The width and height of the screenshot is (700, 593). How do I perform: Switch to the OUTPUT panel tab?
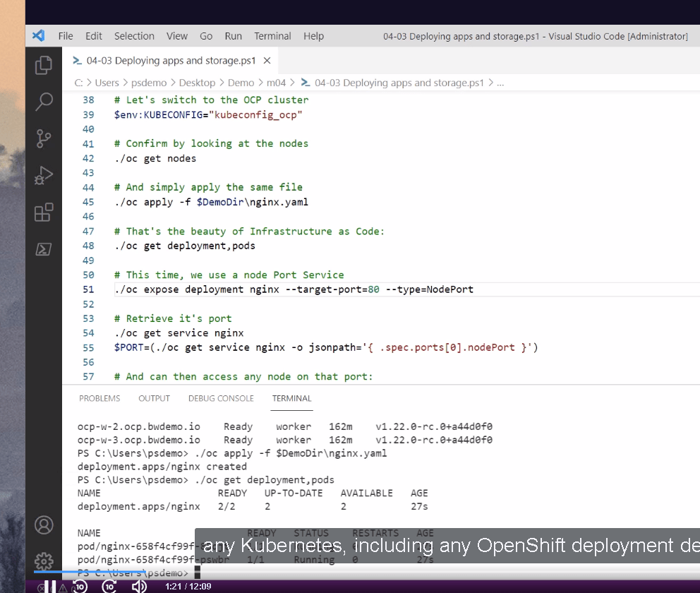[x=154, y=398]
